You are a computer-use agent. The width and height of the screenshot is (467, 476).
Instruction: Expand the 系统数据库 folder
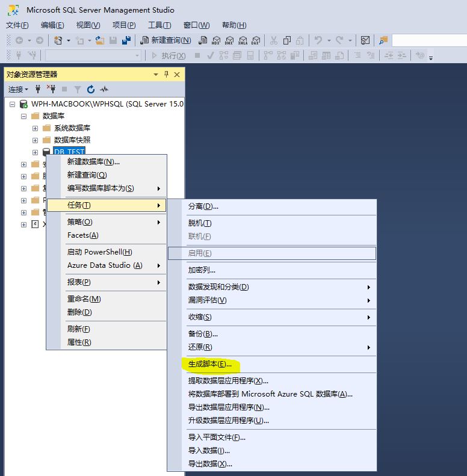pos(36,128)
